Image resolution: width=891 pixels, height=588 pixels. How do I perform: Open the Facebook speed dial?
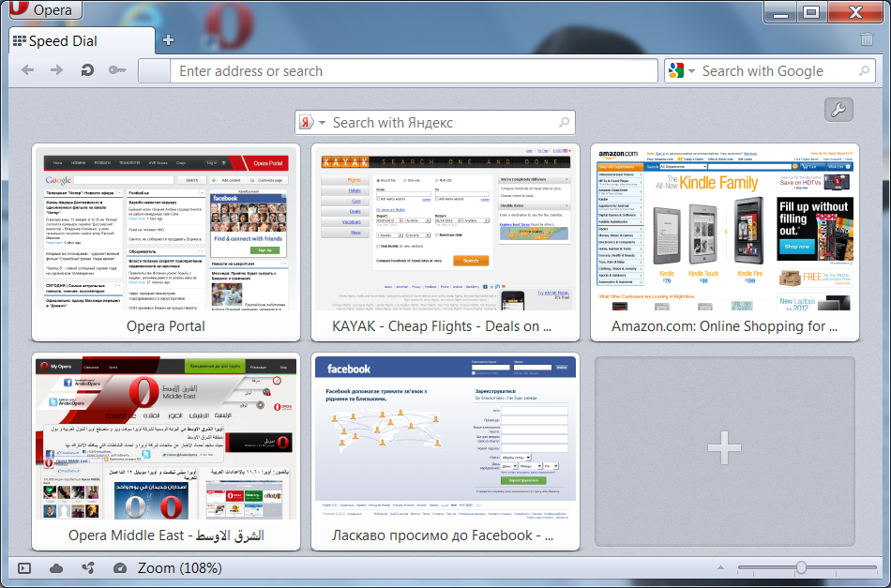click(445, 452)
